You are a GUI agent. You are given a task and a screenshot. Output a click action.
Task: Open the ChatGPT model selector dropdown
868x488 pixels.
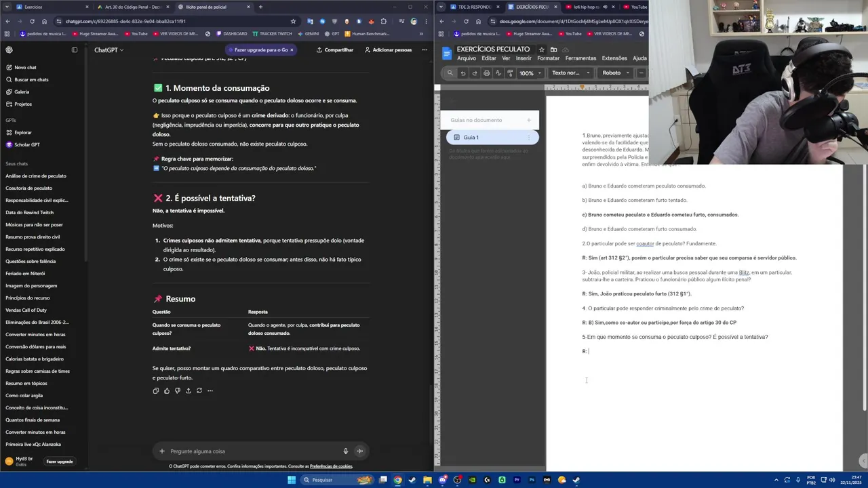(x=108, y=49)
